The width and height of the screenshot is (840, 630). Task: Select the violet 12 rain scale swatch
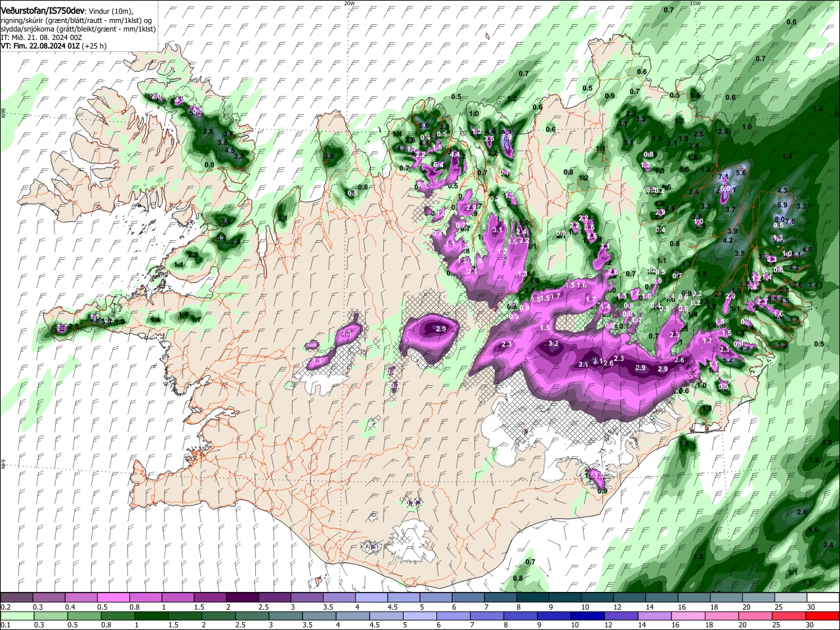[x=621, y=616]
